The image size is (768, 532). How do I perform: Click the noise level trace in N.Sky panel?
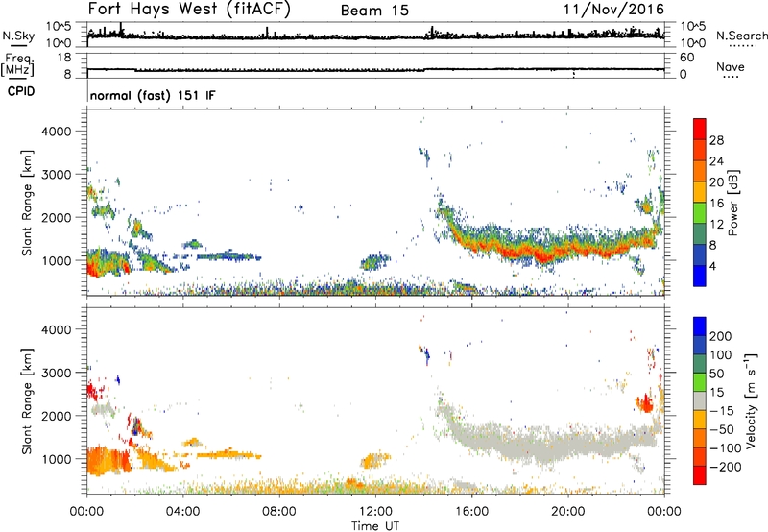(x=375, y=36)
